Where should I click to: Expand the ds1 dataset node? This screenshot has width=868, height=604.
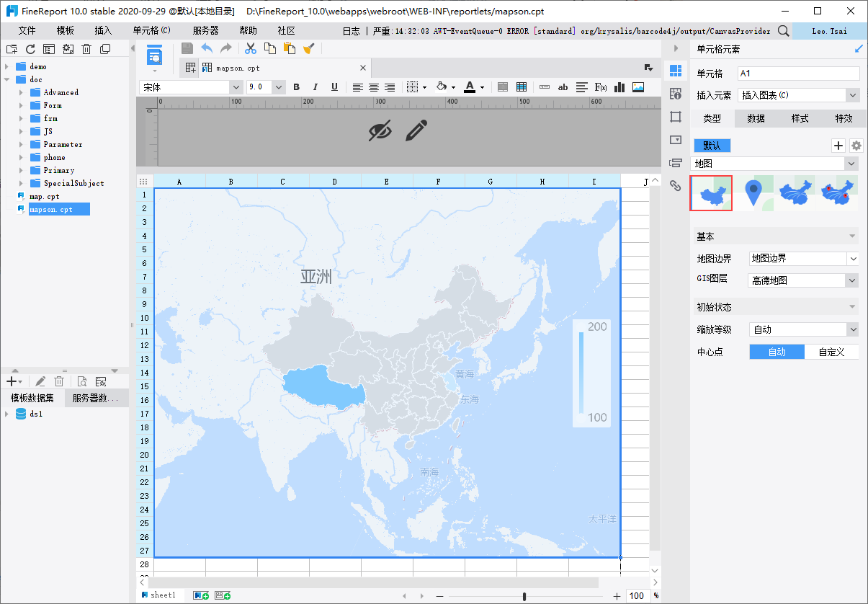tap(6, 414)
